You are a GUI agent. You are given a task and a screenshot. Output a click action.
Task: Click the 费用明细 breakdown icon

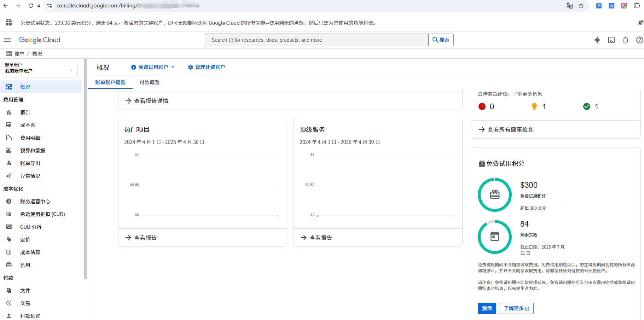pos(9,138)
